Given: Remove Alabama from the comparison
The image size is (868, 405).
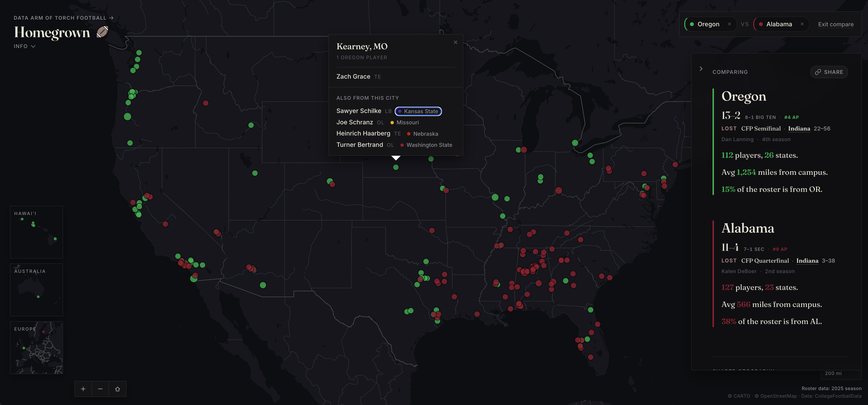Looking at the screenshot, I should coord(802,24).
